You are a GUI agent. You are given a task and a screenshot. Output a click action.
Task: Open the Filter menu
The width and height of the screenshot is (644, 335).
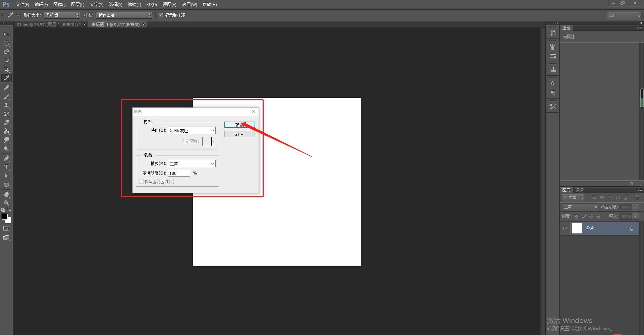pos(134,4)
